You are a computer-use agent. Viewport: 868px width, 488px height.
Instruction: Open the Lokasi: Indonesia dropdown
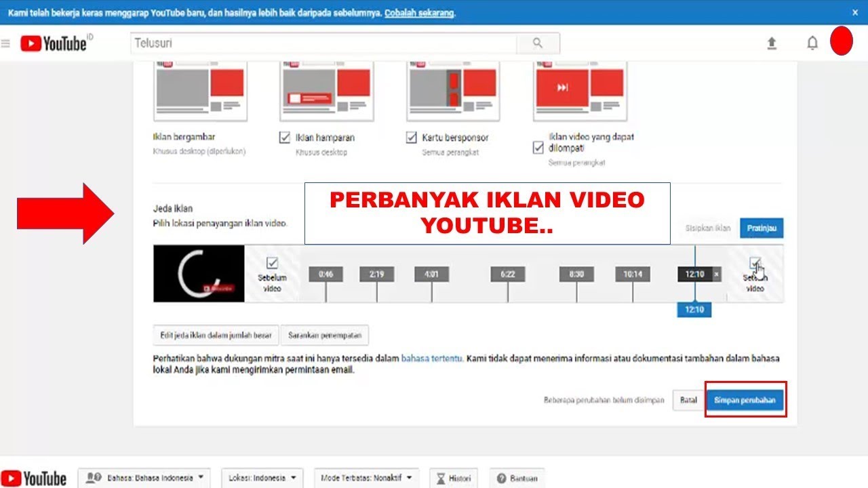(x=262, y=478)
